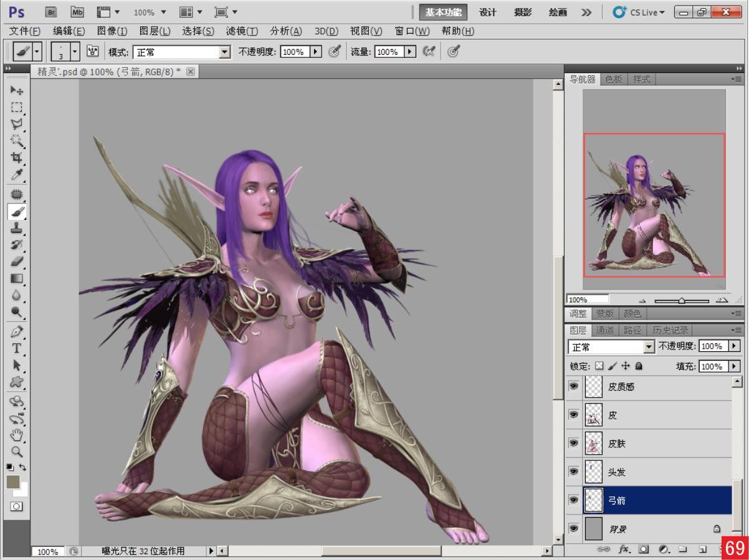
Task: Hide the 背景 layer
Action: click(x=574, y=528)
